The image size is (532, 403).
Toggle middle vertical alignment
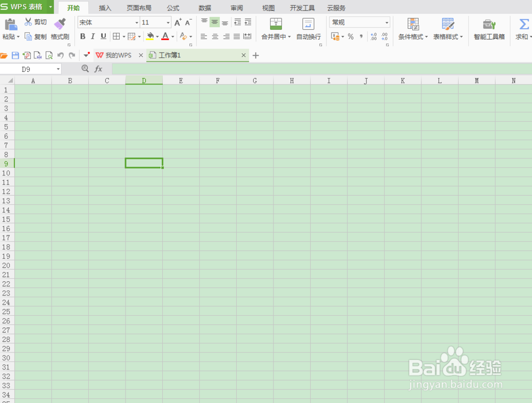coord(214,22)
